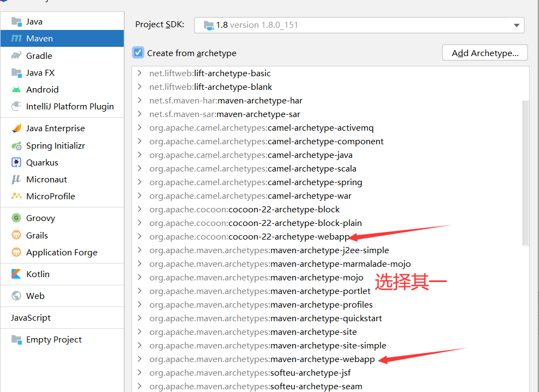Click the Application Forge icon

point(16,252)
